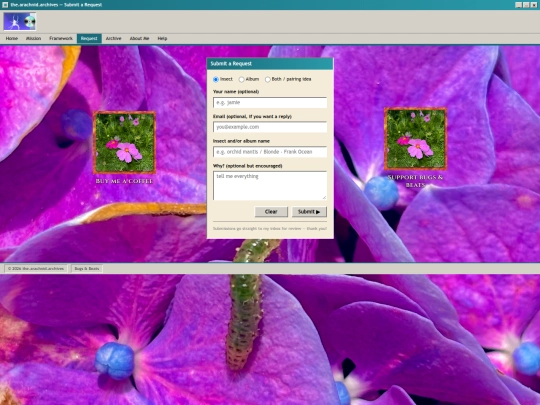Close the window using the title bar X
This screenshot has height=405, width=540.
pyautogui.click(x=534, y=5)
